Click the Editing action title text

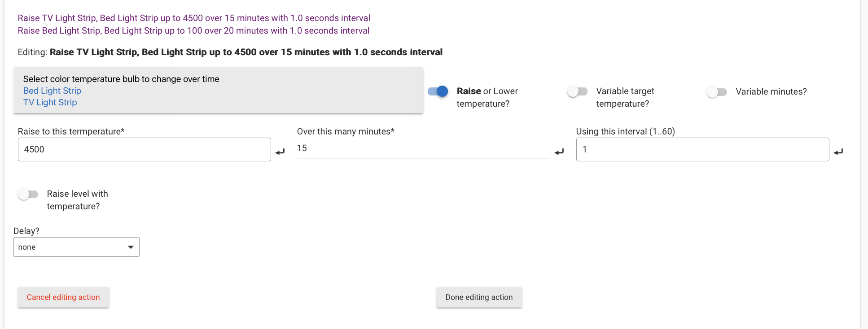(246, 52)
